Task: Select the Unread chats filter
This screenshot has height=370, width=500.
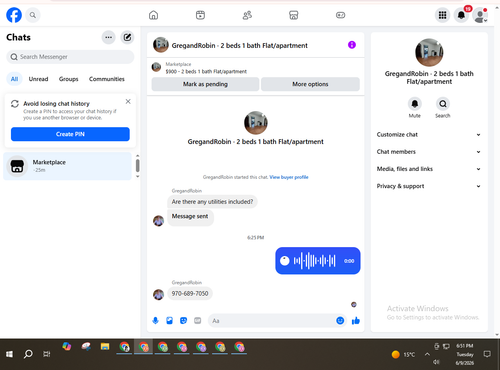Action: (x=38, y=79)
